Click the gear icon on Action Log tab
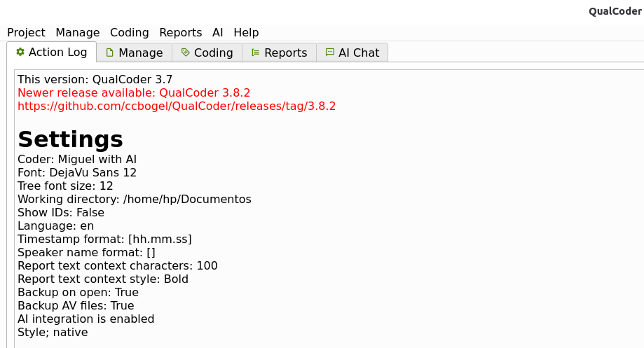Image resolution: width=644 pixels, height=348 pixels. [x=20, y=53]
